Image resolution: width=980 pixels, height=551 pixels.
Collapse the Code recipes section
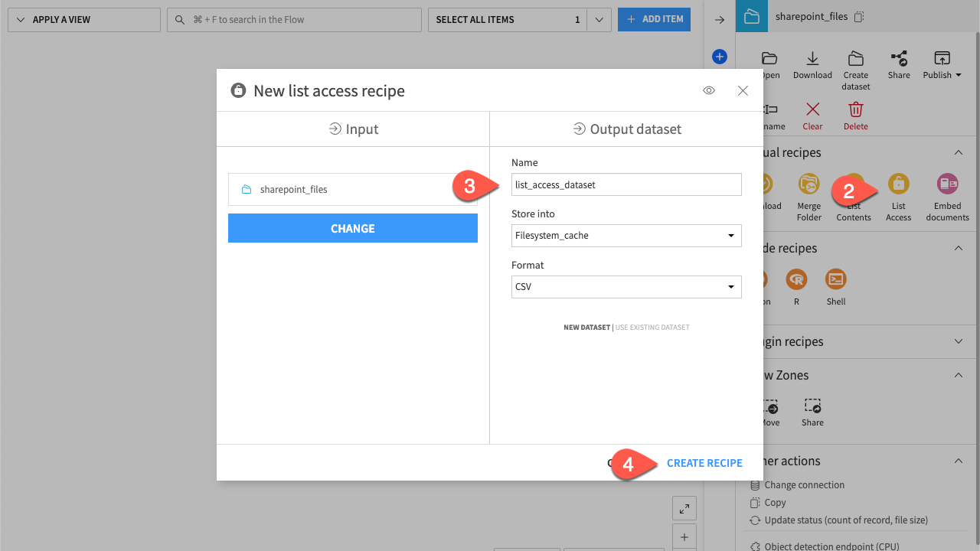click(x=958, y=247)
